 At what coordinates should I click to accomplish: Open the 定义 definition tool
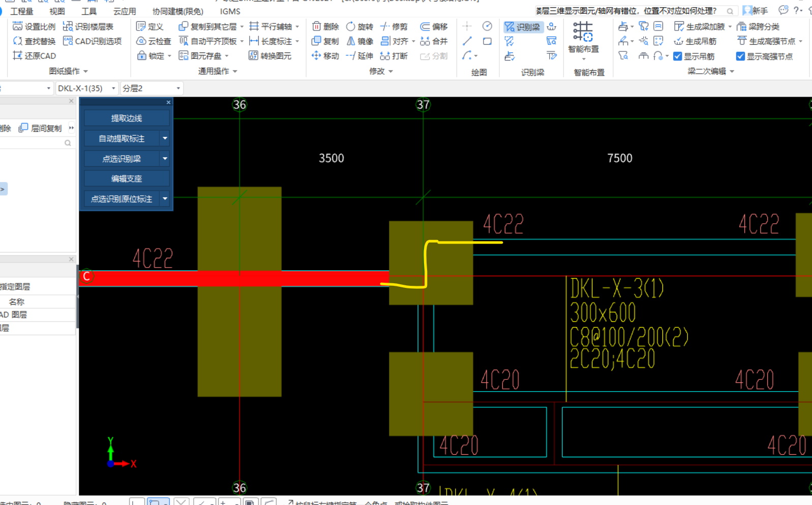pyautogui.click(x=149, y=26)
